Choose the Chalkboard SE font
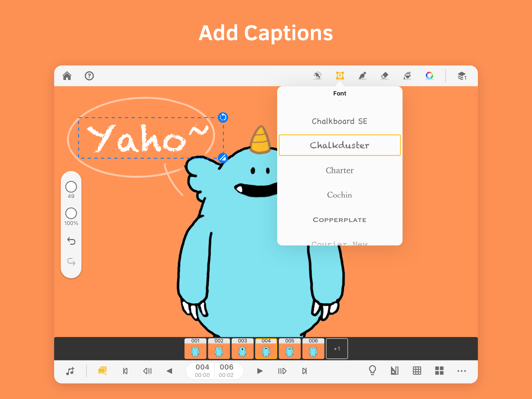The image size is (532, 399). click(x=339, y=121)
